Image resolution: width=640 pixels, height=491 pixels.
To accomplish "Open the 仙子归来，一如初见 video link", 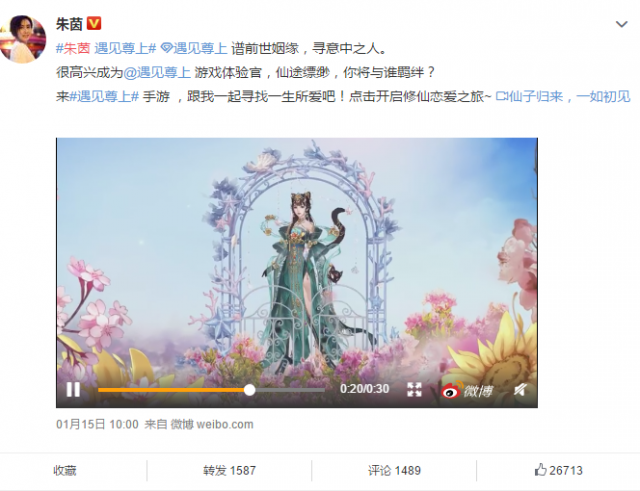I will (x=563, y=96).
